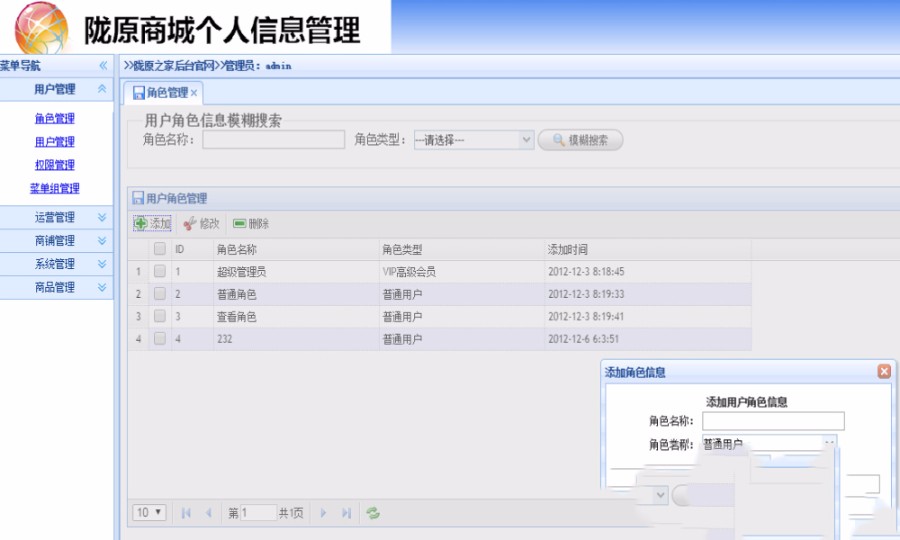The width and height of the screenshot is (900, 540).
Task: Click the 模糊搜索 search button
Action: (580, 140)
